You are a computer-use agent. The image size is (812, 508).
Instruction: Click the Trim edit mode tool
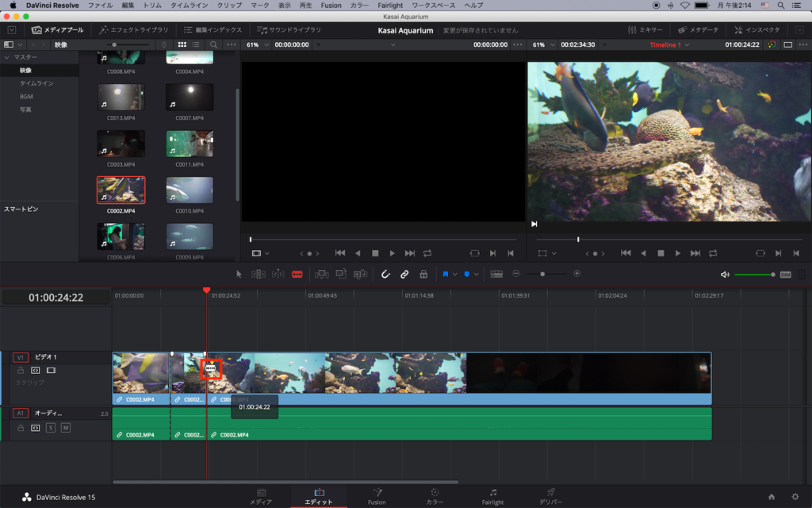[x=259, y=274]
